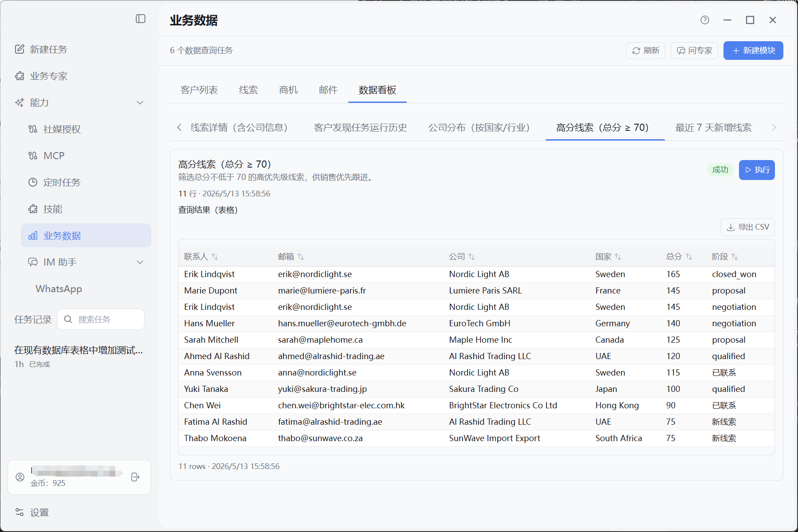
Task: Click SunWave Import Export company cell
Action: pyautogui.click(x=495, y=438)
